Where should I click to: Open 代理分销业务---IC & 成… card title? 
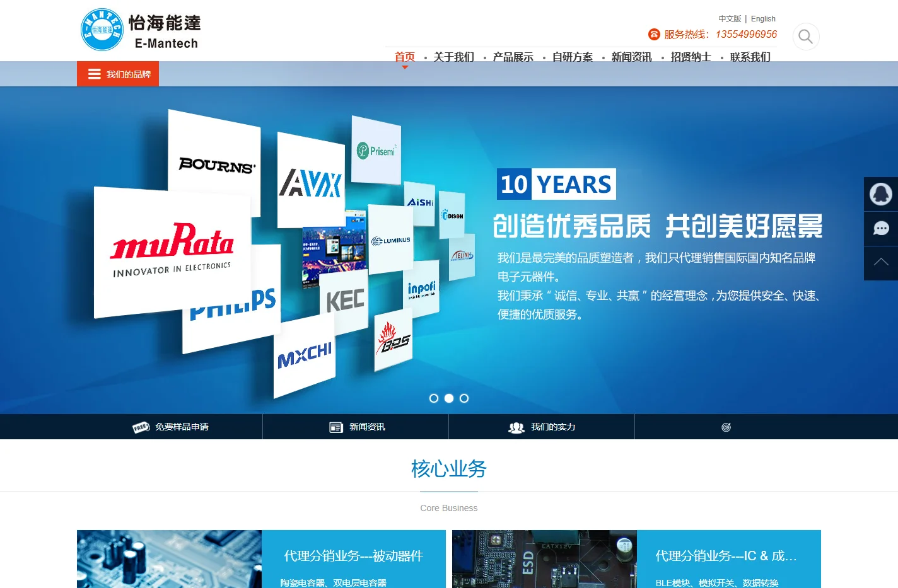726,556
